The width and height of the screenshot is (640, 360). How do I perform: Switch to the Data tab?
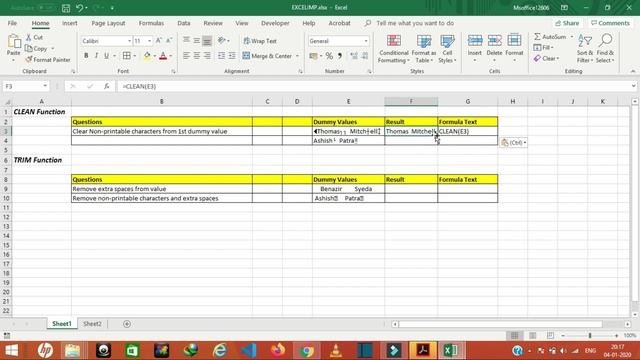[184, 23]
